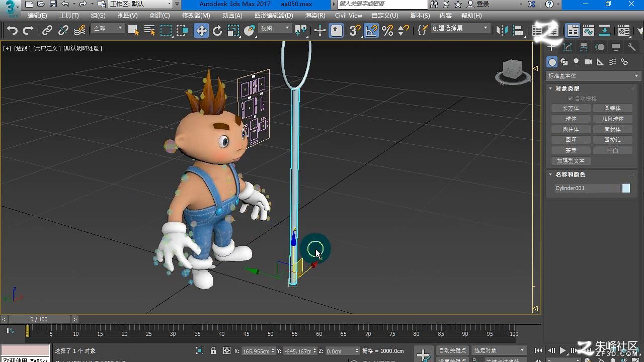Image resolution: width=644 pixels, height=362 pixels.
Task: Open the Schematic View icon
Action: point(605,31)
